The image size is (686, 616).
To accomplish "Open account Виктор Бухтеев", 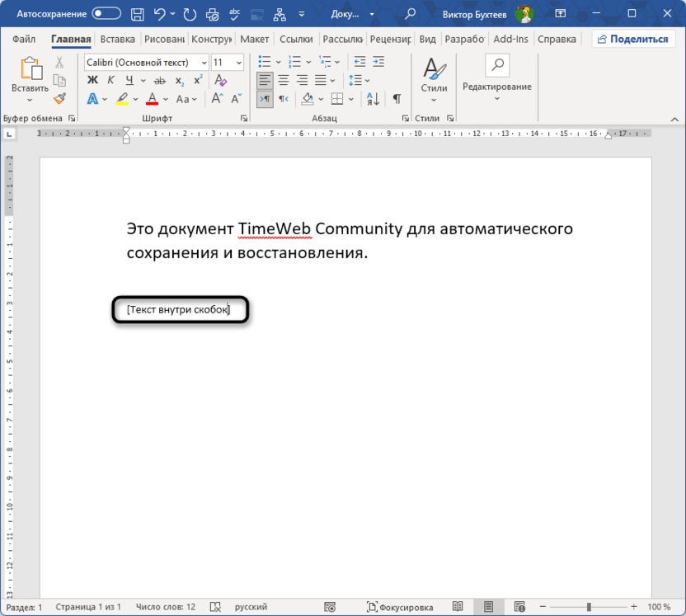I will [487, 15].
